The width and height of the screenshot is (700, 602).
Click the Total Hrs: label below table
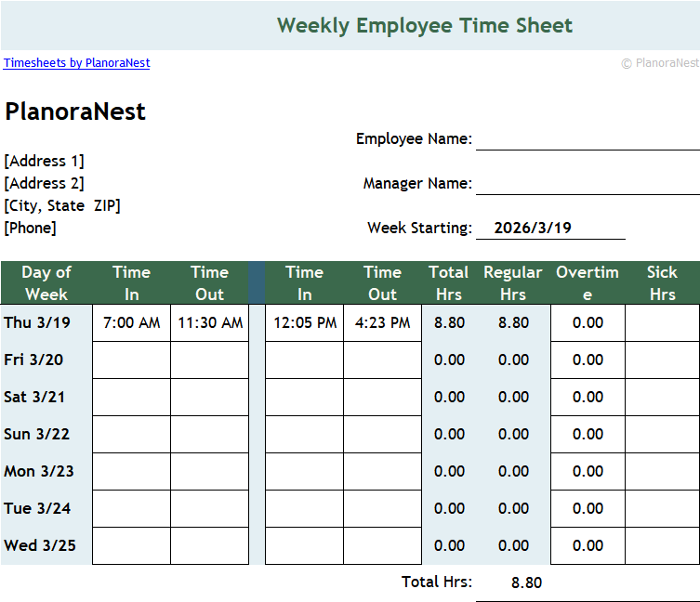[437, 582]
